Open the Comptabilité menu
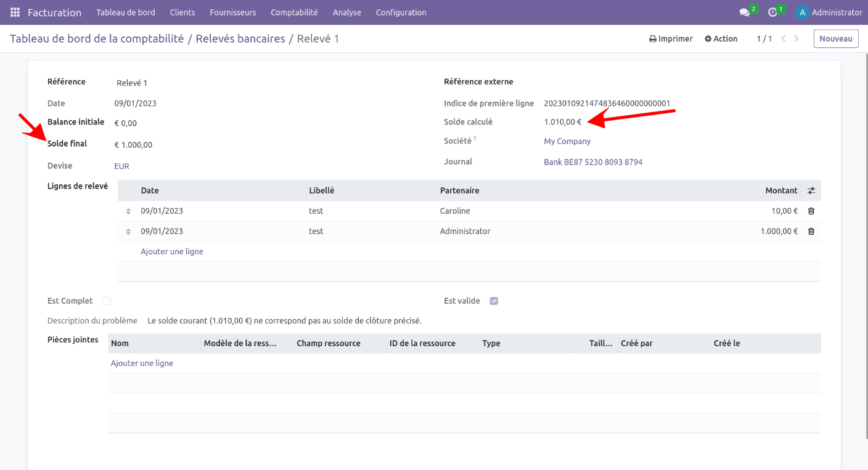 point(294,12)
